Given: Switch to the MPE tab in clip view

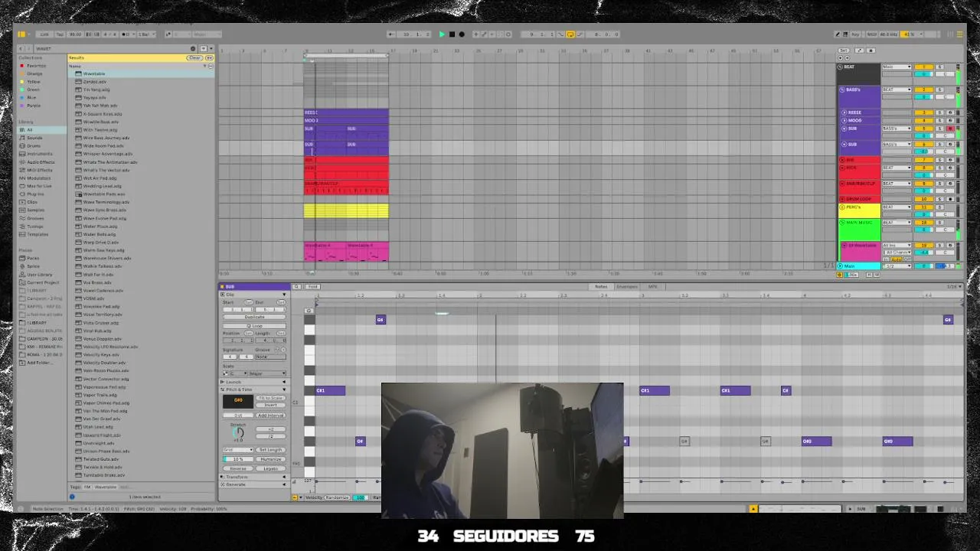Looking at the screenshot, I should (652, 287).
